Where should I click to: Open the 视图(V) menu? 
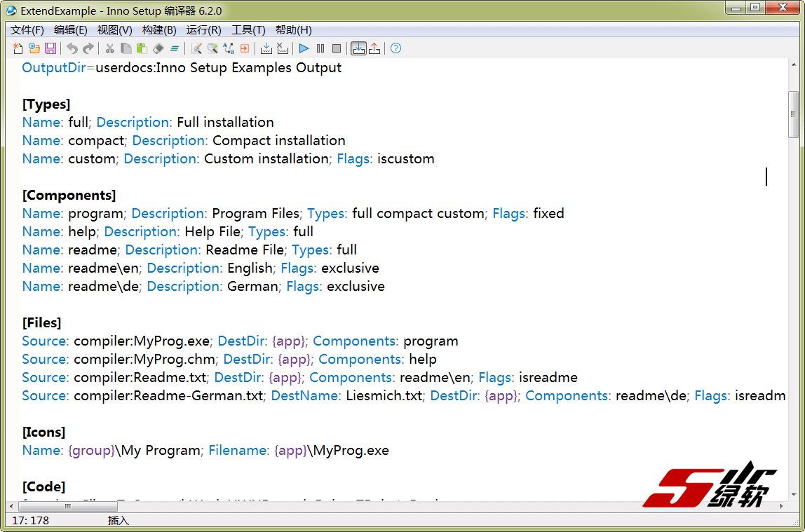[114, 29]
